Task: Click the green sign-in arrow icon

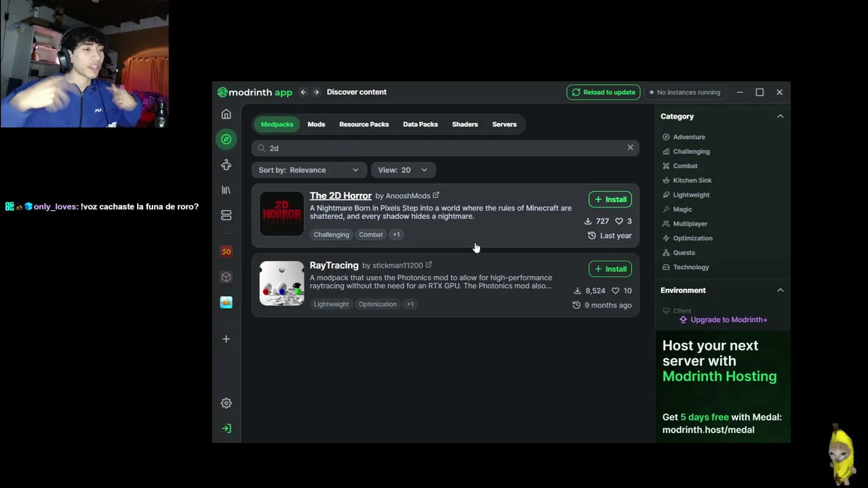Action: [226, 428]
